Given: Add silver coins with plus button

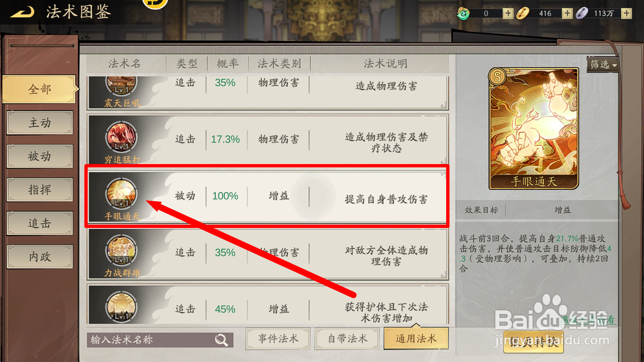Looking at the screenshot, I should (626, 13).
